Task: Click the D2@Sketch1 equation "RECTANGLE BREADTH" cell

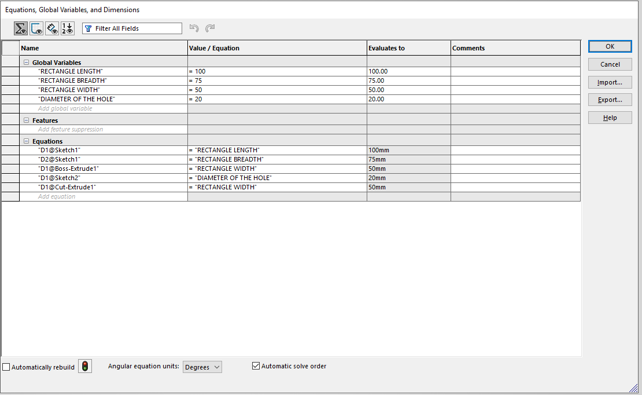Action: (x=277, y=159)
